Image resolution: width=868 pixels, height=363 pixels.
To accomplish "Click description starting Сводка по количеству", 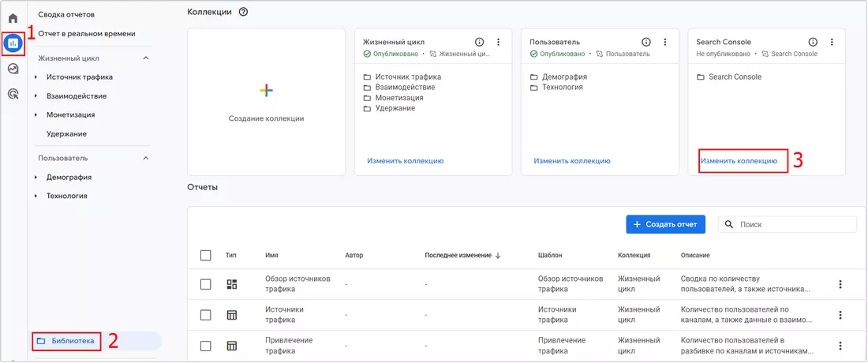I will (746, 284).
